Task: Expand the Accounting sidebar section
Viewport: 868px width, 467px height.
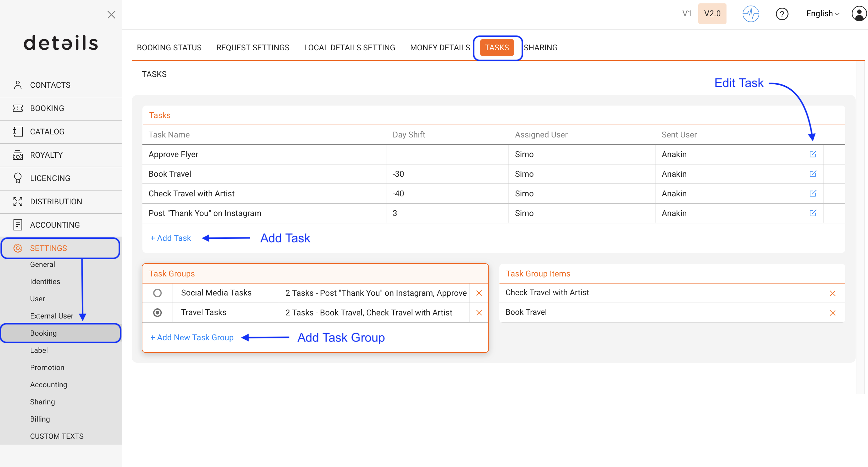Action: point(55,225)
